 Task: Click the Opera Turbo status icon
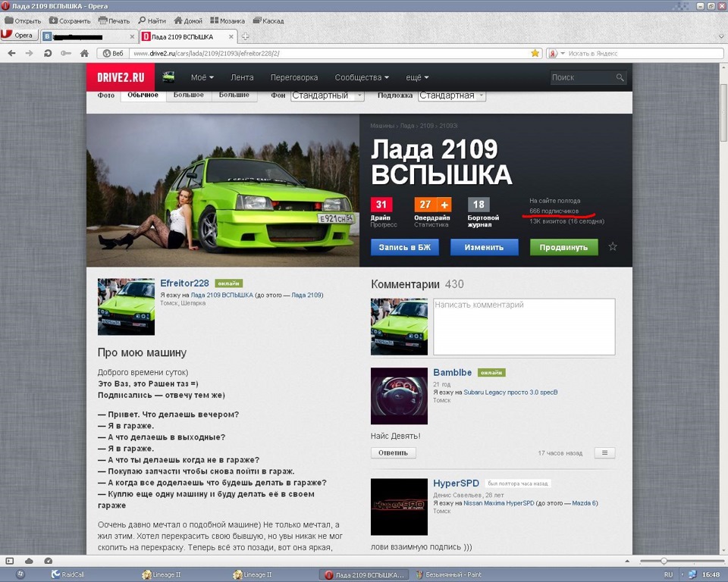click(x=49, y=561)
